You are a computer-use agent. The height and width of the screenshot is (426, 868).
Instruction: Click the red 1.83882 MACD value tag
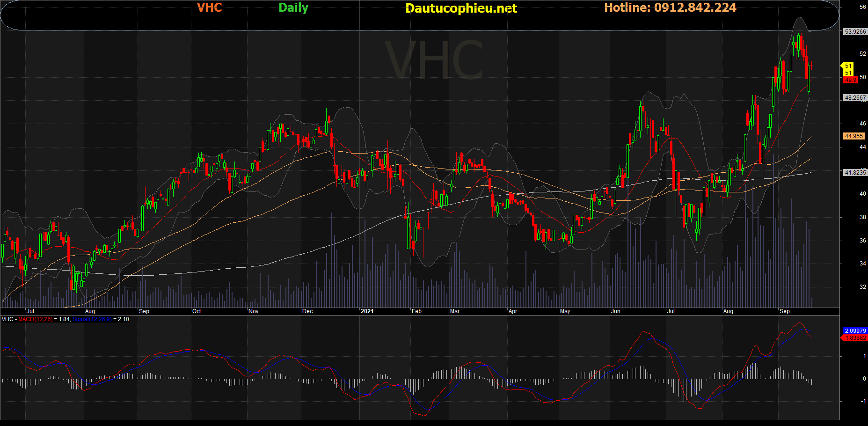855,338
